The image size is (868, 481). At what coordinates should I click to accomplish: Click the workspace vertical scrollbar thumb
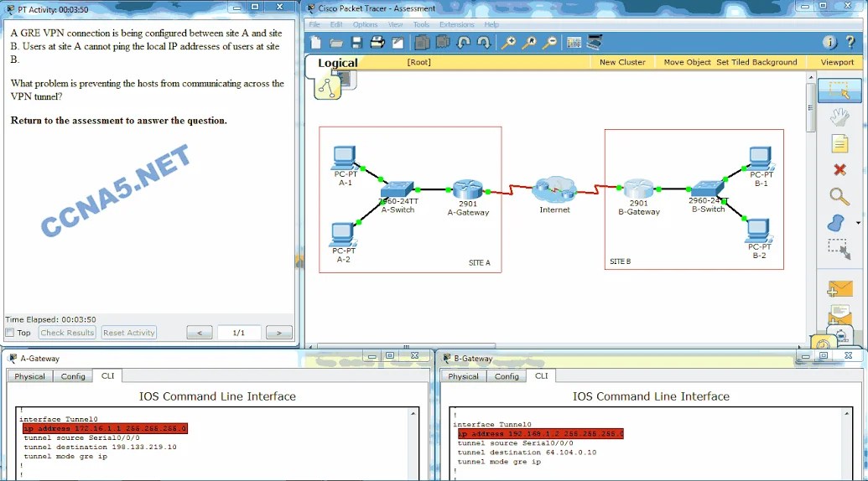811,108
